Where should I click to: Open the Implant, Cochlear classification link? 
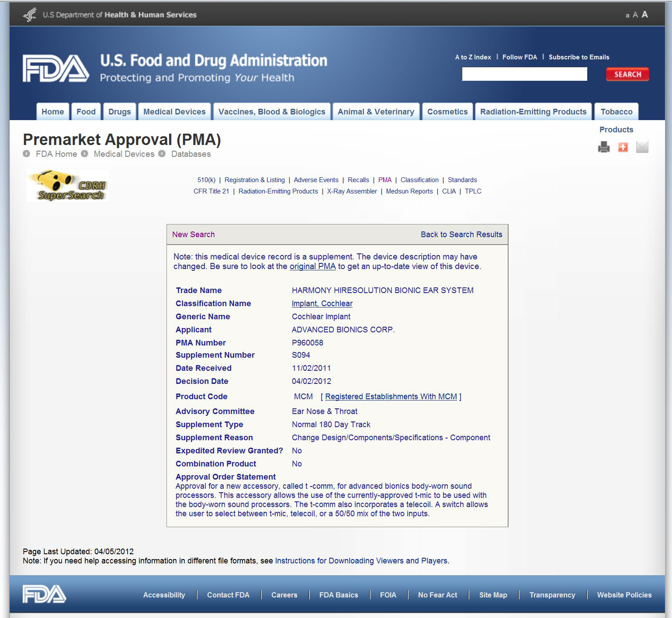322,304
